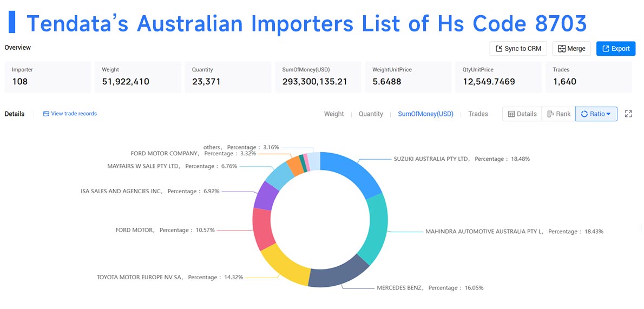The image size is (644, 309).
Task: Click the ISA Sales purple donut segment
Action: [265, 195]
